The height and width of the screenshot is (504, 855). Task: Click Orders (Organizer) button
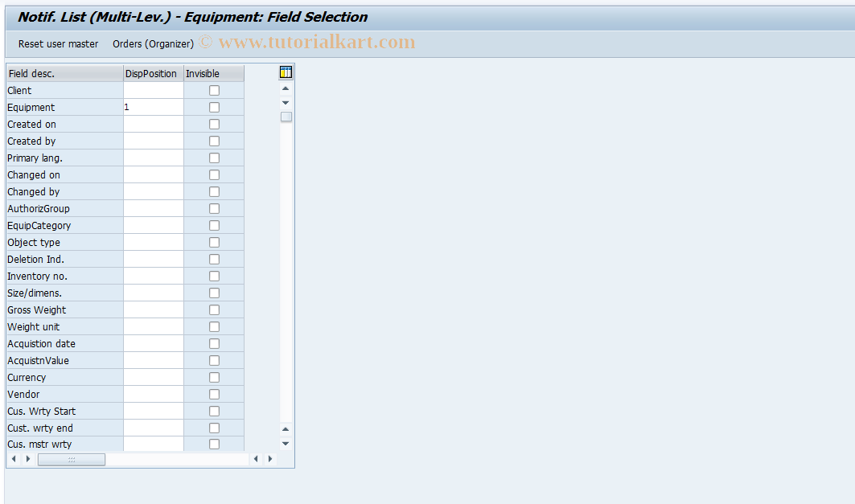coord(153,44)
